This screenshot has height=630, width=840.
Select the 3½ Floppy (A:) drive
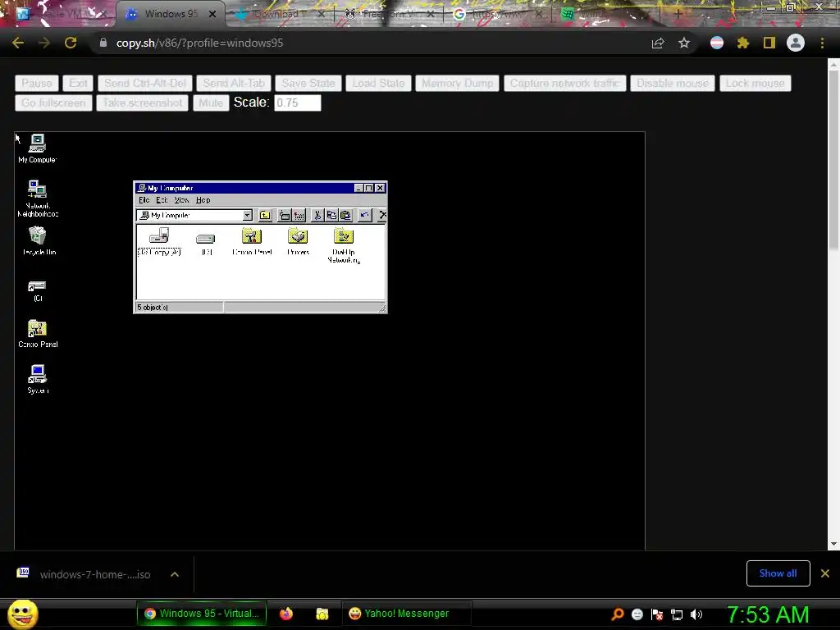click(x=159, y=242)
